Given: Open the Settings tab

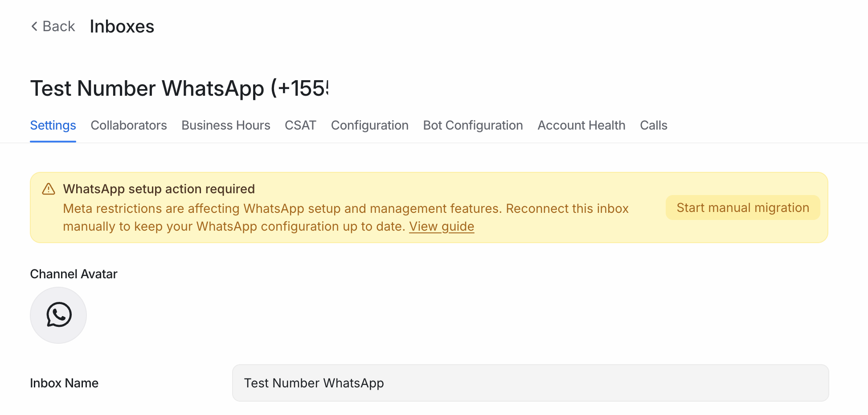Looking at the screenshot, I should [53, 126].
